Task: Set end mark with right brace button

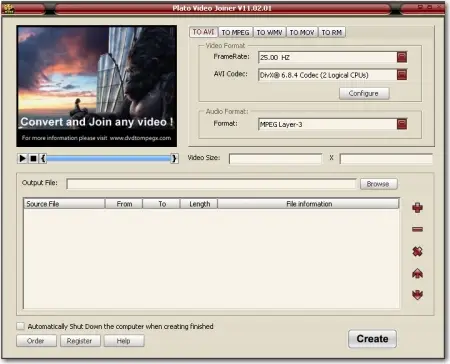Action: (174, 158)
